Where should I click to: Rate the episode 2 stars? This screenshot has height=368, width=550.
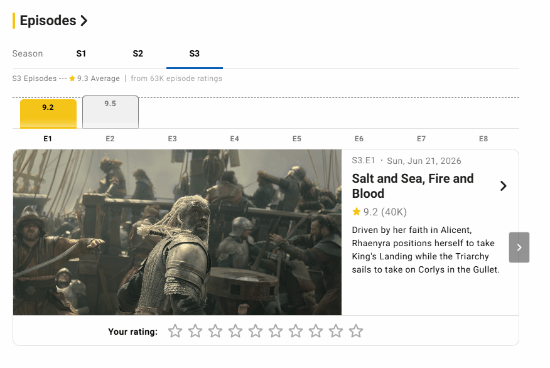tap(195, 331)
